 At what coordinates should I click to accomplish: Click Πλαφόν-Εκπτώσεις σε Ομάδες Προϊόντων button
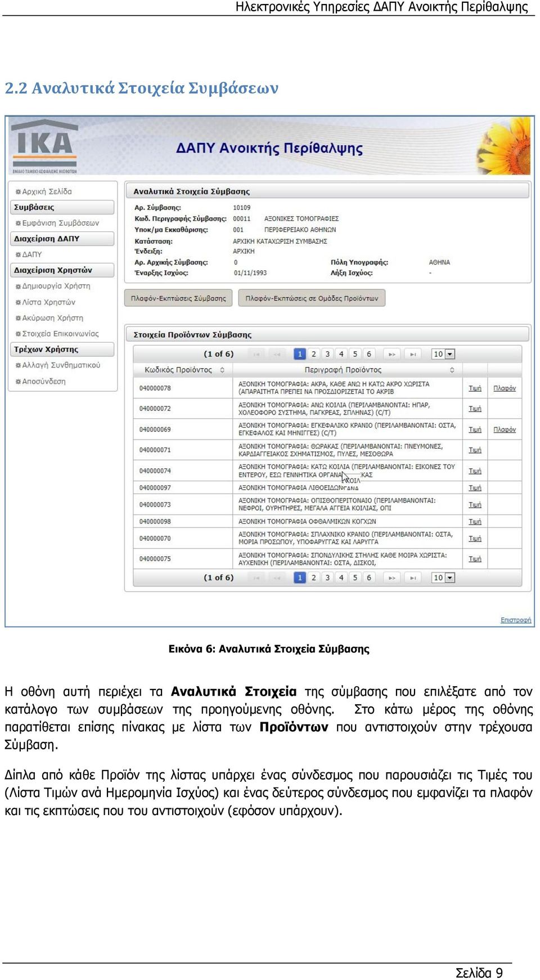pyautogui.click(x=312, y=298)
